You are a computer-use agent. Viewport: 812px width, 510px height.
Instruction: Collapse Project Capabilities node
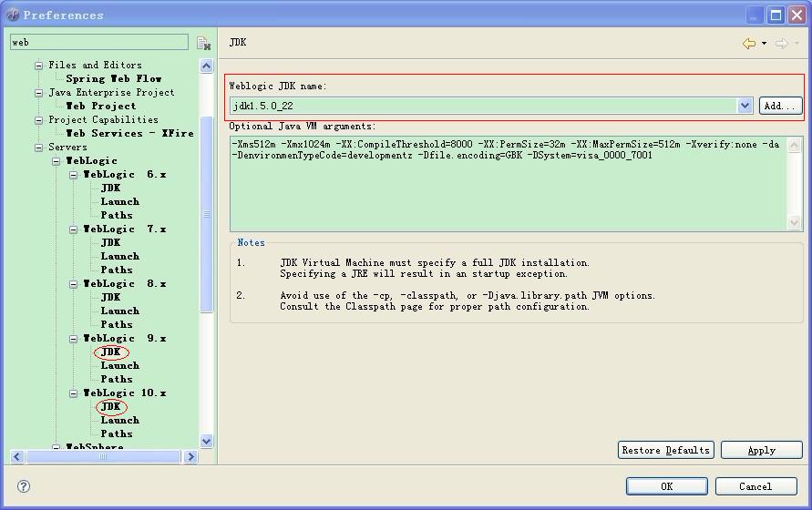tap(38, 120)
